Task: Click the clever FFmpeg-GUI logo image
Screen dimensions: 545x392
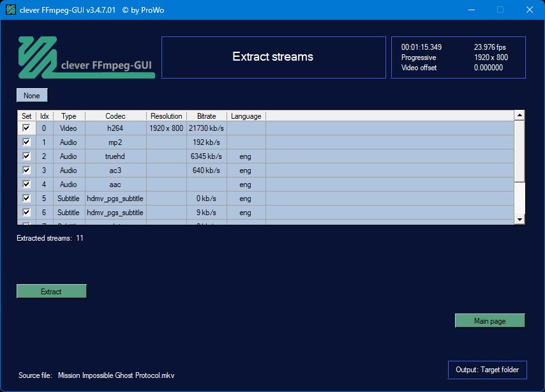Action: 86,57
